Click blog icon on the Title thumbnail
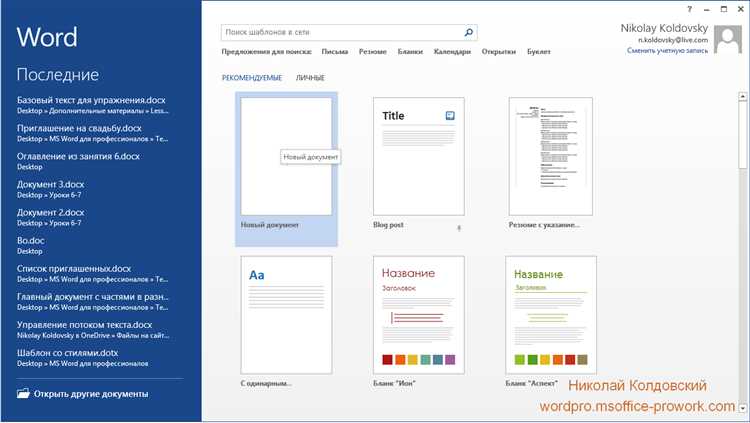The image size is (750, 423). 450,115
